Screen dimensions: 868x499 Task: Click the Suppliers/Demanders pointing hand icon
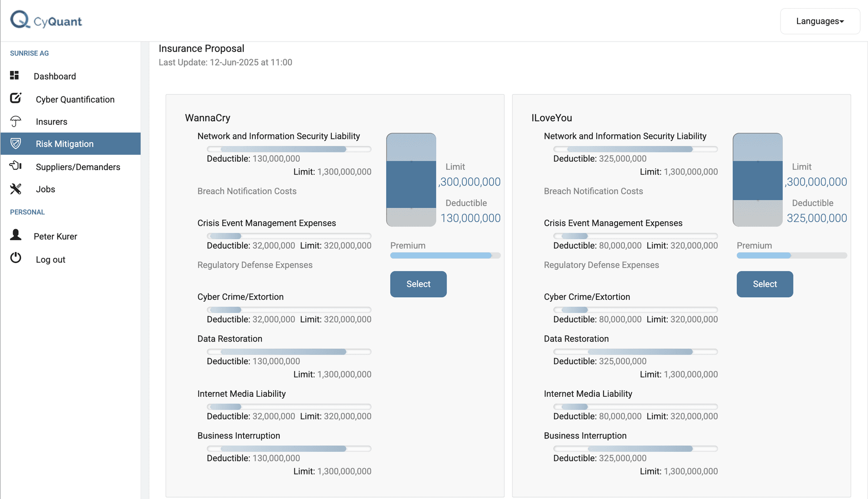(16, 166)
